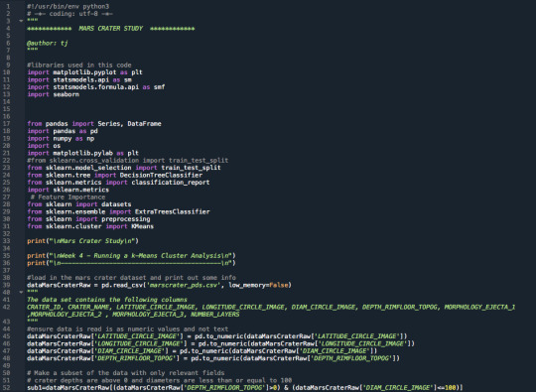Click the 'import seaborn' line
The height and width of the screenshot is (392, 536).
(x=53, y=94)
